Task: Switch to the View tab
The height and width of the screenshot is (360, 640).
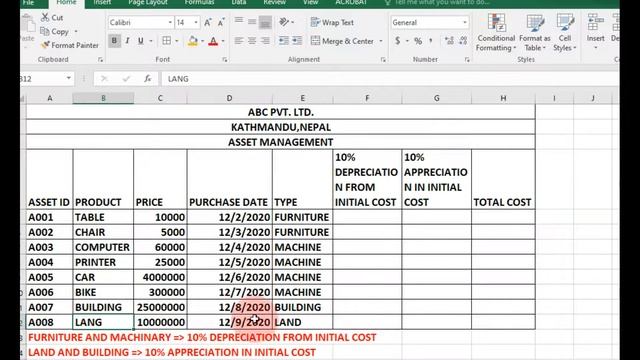Action: tap(310, 2)
